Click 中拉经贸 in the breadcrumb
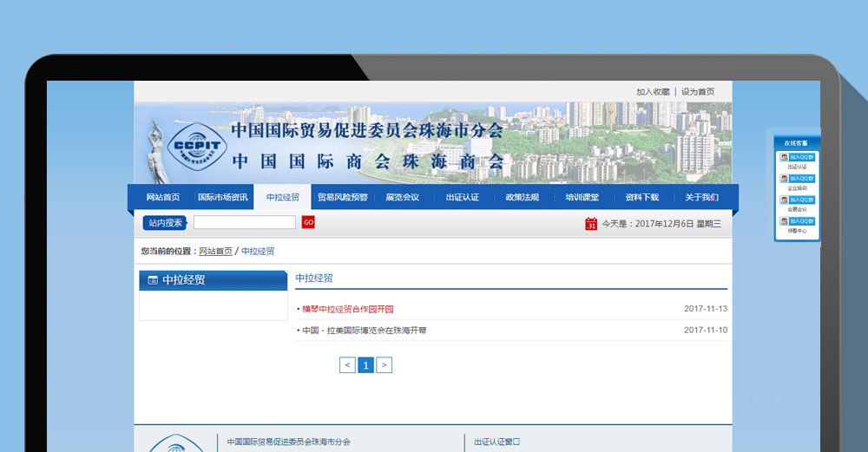868x452 pixels. click(x=258, y=252)
